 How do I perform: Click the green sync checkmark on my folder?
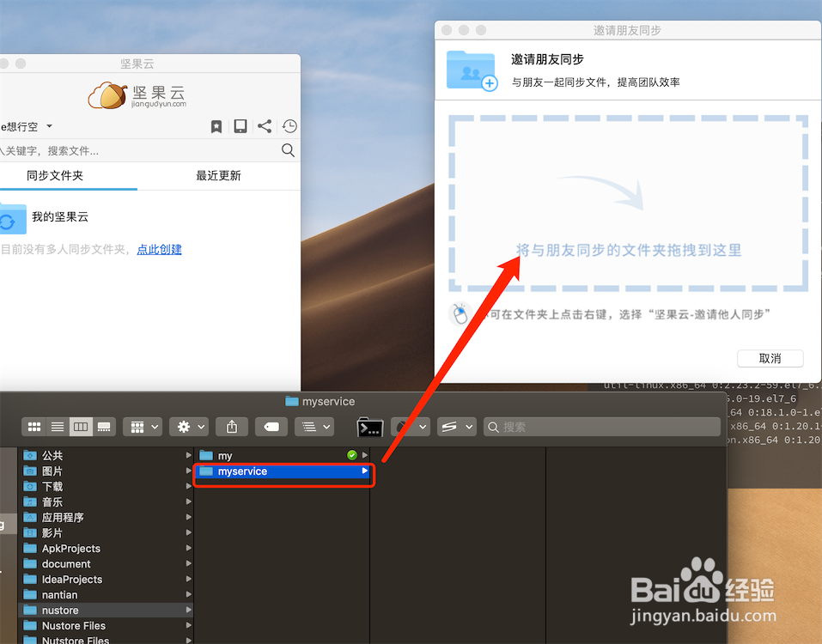click(x=352, y=455)
